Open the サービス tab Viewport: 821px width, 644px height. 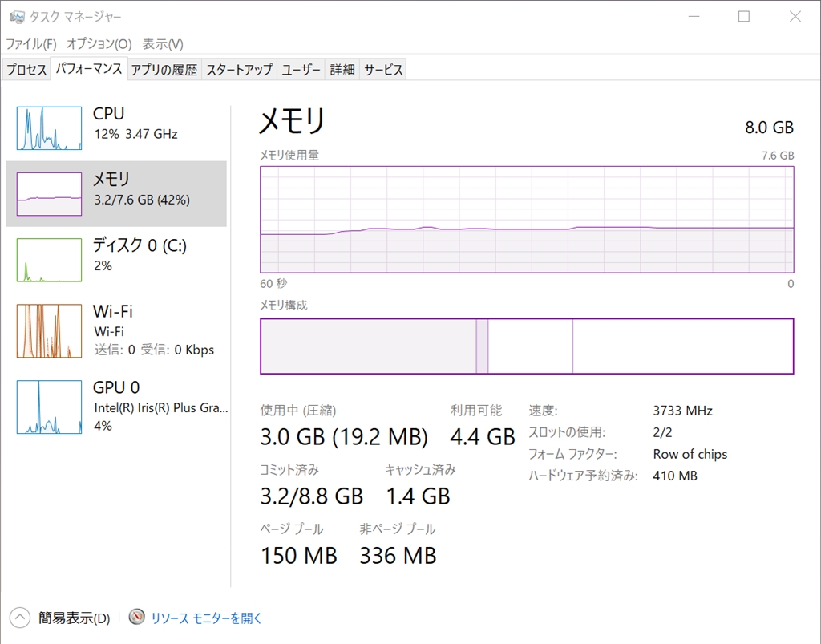tap(383, 70)
